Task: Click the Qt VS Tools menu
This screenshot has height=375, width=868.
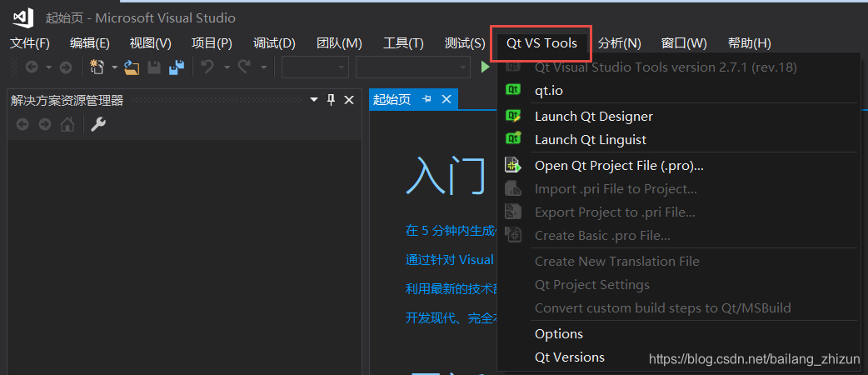Action: click(x=542, y=43)
